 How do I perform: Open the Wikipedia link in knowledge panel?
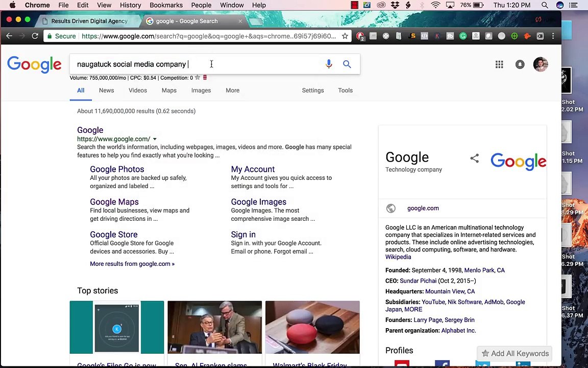point(398,257)
